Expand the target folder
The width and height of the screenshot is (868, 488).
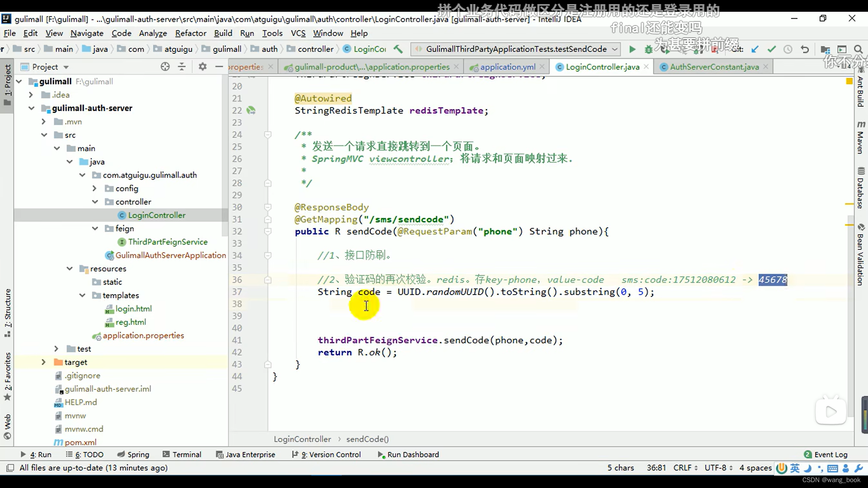(x=43, y=362)
